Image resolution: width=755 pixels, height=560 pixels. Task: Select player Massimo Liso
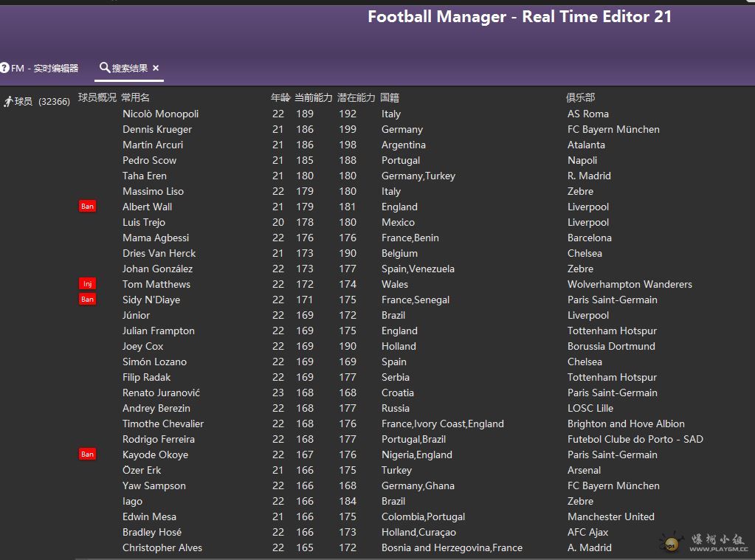click(153, 191)
